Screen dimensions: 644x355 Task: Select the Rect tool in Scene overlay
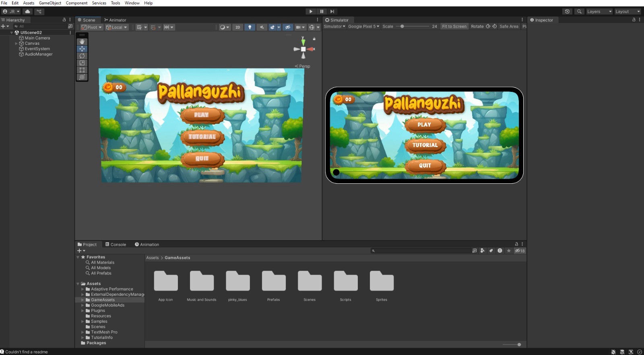(x=82, y=70)
